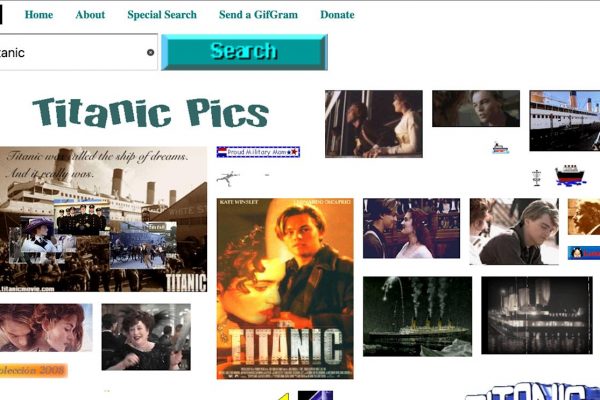This screenshot has width=600, height=400.
Task: Open the orange sketch portrait thumbnail
Action: coord(584,217)
